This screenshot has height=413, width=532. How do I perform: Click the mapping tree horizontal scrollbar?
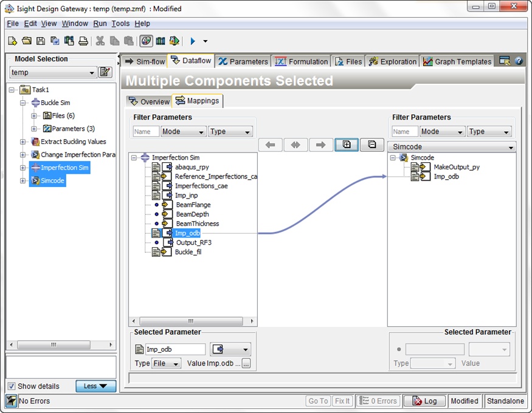[x=193, y=321]
